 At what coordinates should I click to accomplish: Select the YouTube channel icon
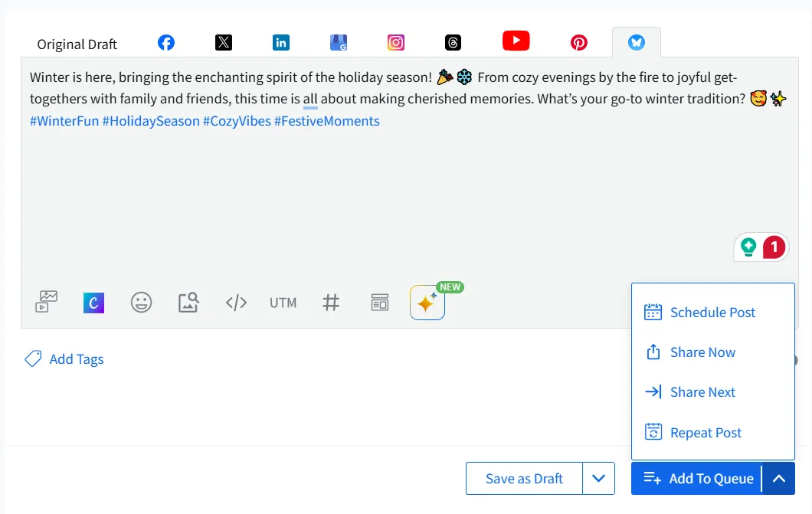(x=516, y=42)
